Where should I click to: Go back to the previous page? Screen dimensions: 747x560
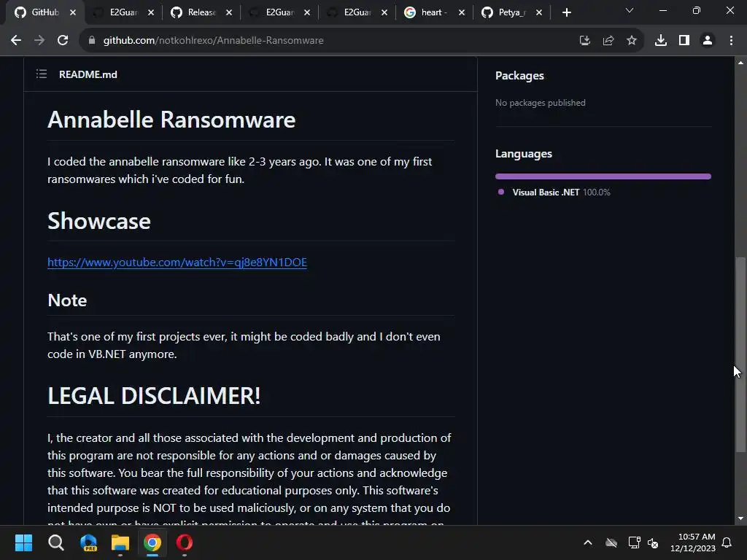(16, 41)
